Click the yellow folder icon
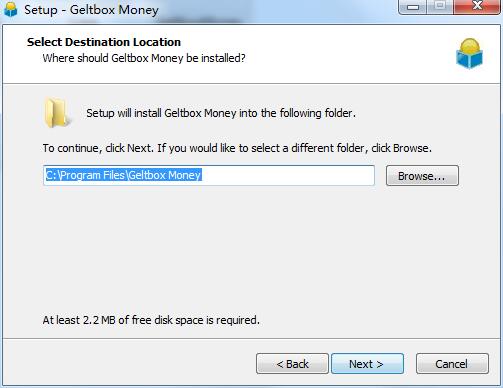The height and width of the screenshot is (388, 503). [x=57, y=113]
